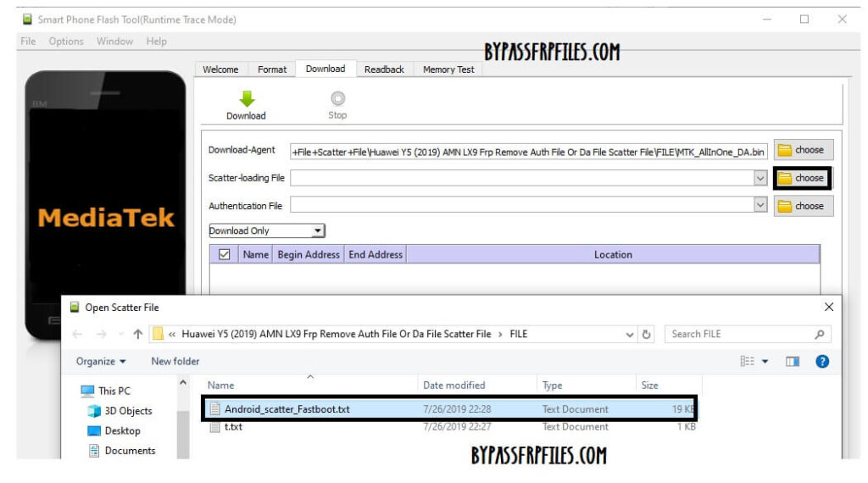Go up one folder level arrow
Screen dimensions: 868x483
(x=137, y=334)
